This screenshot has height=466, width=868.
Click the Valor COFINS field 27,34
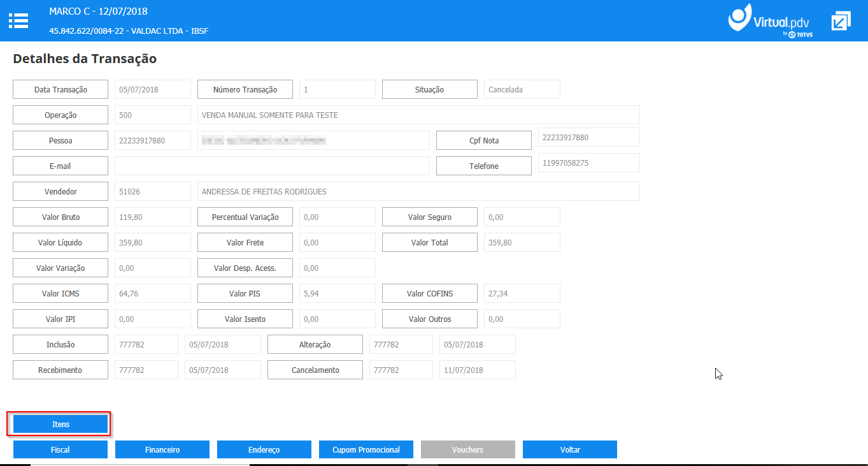click(522, 293)
